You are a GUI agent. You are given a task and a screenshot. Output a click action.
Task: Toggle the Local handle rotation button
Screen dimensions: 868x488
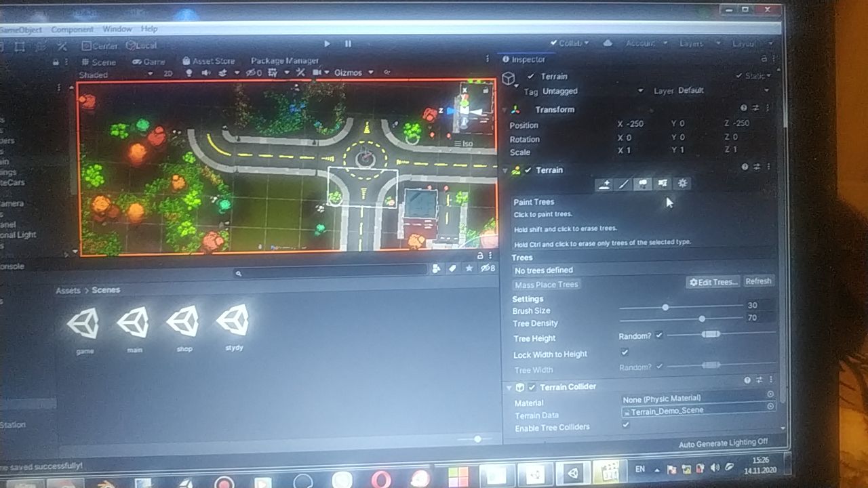point(141,45)
